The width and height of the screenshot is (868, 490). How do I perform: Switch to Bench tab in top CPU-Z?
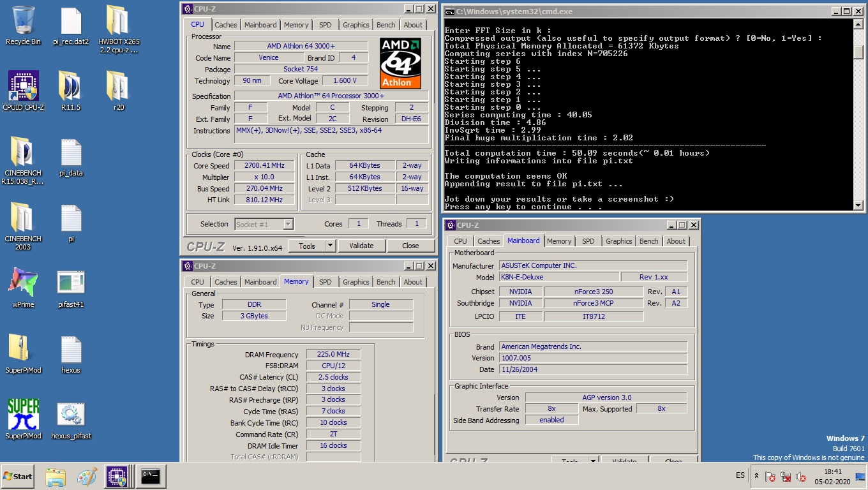point(385,25)
